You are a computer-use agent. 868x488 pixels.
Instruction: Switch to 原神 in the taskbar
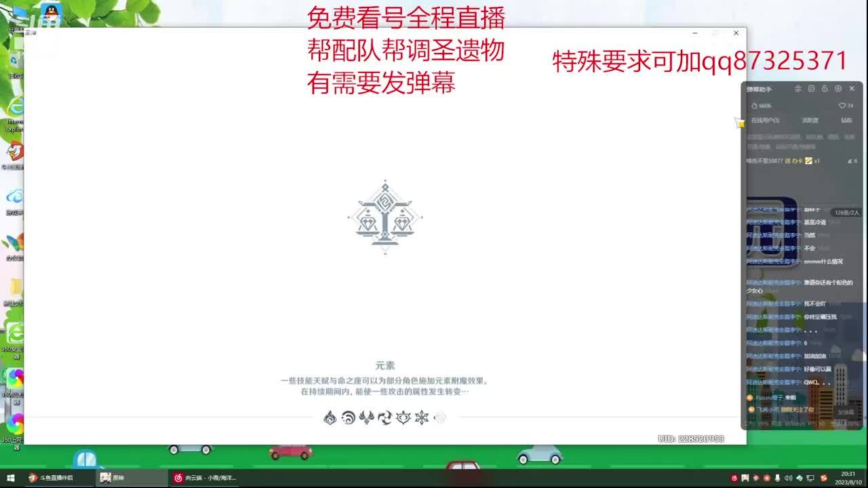pyautogui.click(x=131, y=478)
